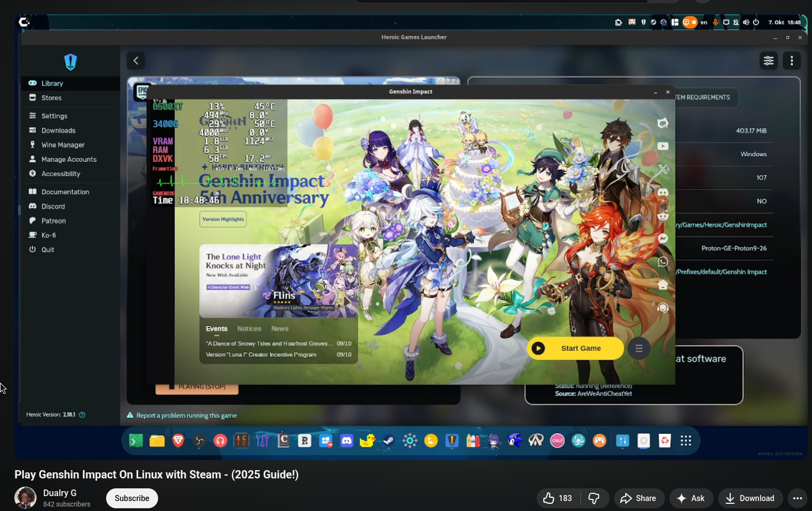Toggle the microphone indicator in top panel

(716, 23)
